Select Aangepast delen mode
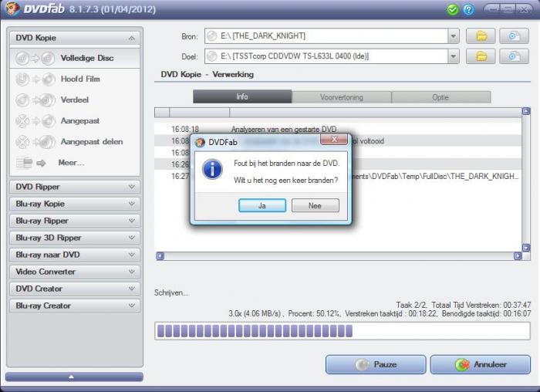540x392 pixels. (75, 141)
